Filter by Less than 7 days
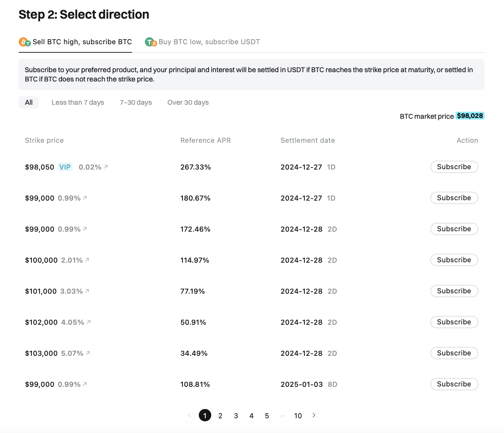This screenshot has height=433, width=504. click(78, 102)
